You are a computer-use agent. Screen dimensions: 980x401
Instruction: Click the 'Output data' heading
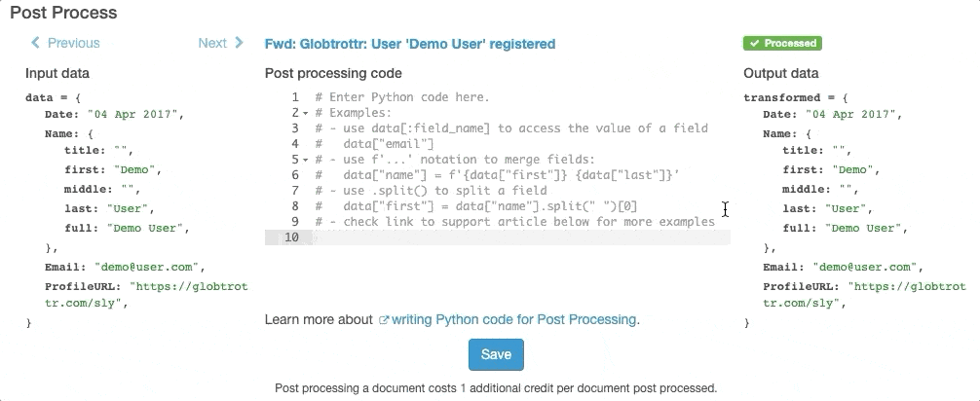pyautogui.click(x=780, y=73)
